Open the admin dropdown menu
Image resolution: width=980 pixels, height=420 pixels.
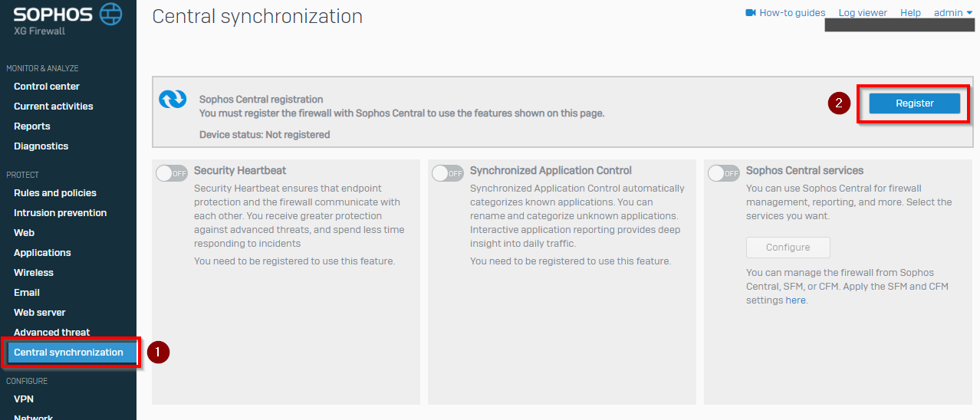pyautogui.click(x=952, y=13)
